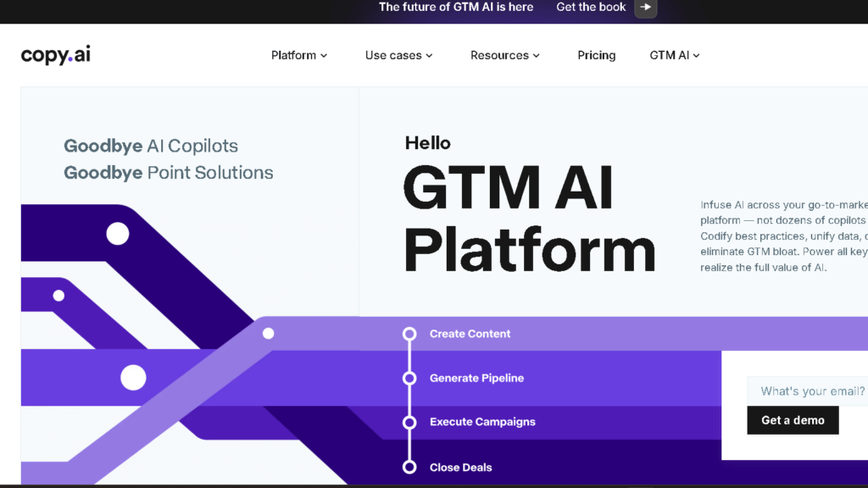
Task: Go to the Pricing page
Action: [597, 55]
